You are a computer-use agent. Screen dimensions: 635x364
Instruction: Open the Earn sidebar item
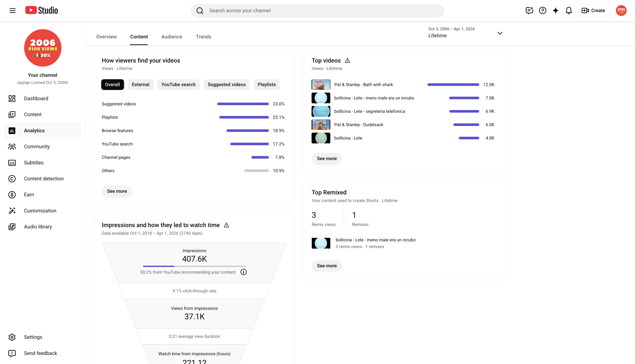(x=43, y=195)
